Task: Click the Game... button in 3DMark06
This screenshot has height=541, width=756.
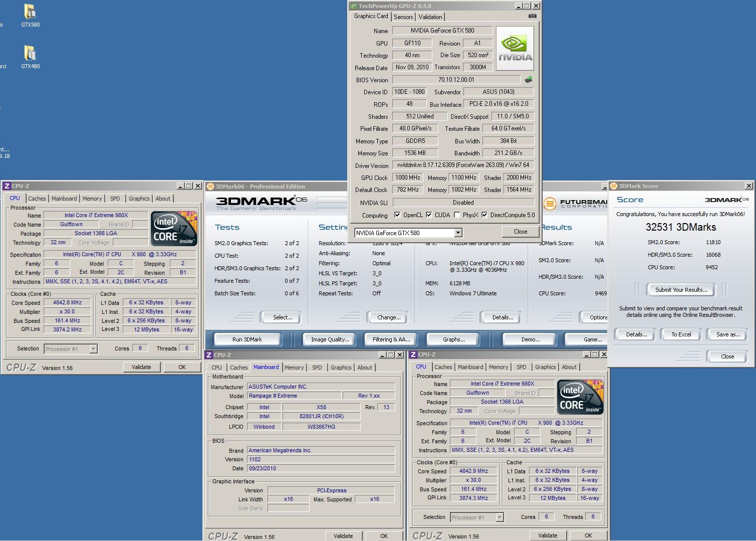Action: pyautogui.click(x=586, y=339)
